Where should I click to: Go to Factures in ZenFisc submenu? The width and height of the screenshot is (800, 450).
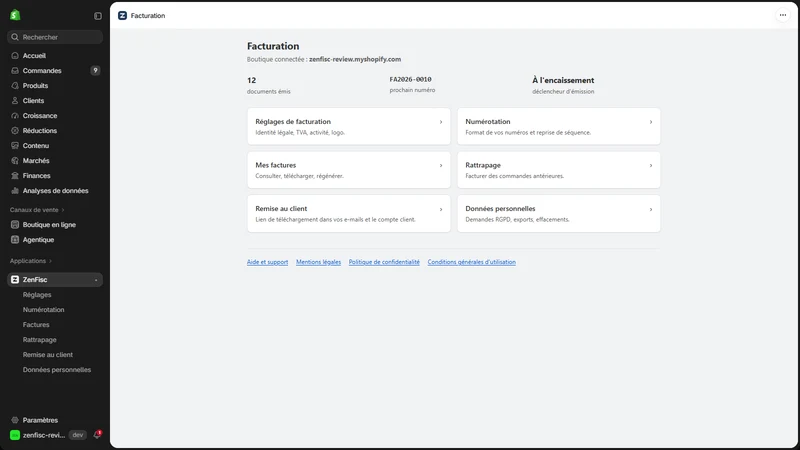[36, 324]
